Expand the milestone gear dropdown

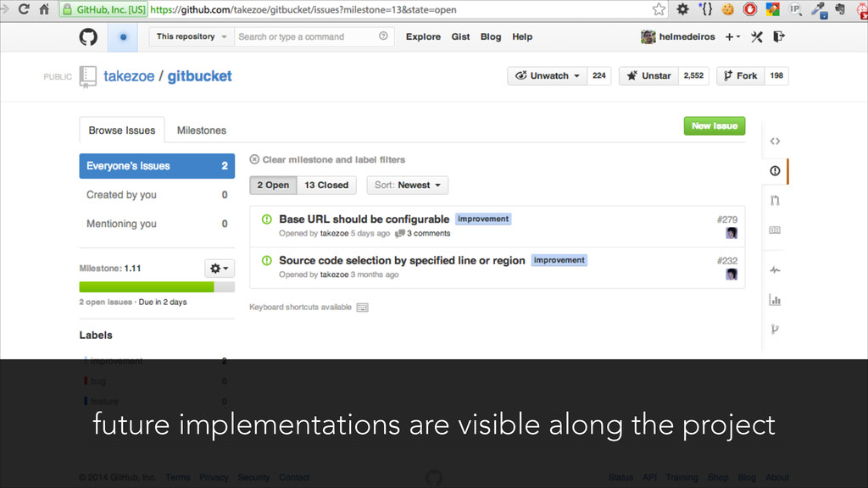[220, 268]
